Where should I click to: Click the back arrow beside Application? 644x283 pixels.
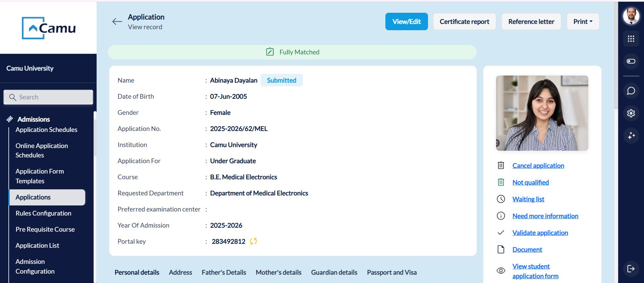pos(117,21)
